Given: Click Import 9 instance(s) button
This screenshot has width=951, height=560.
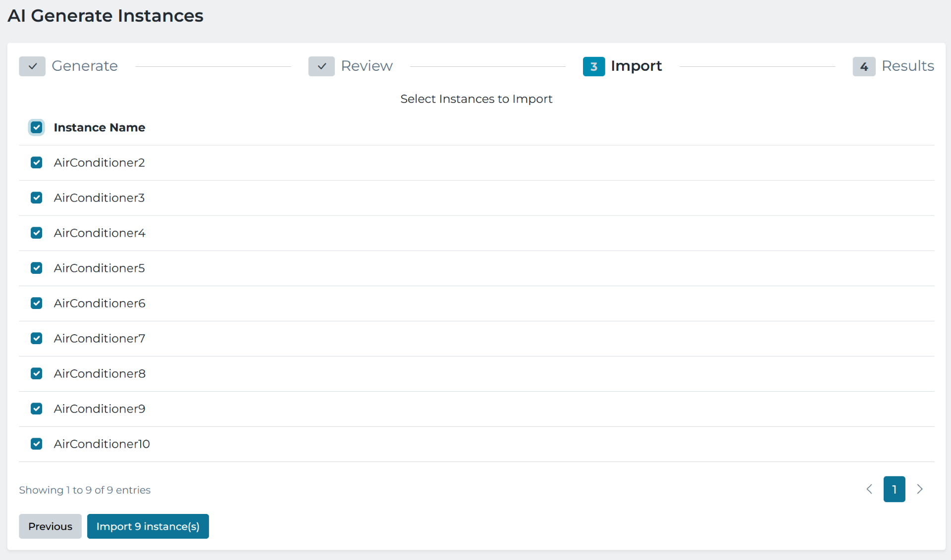Looking at the screenshot, I should coord(148,526).
